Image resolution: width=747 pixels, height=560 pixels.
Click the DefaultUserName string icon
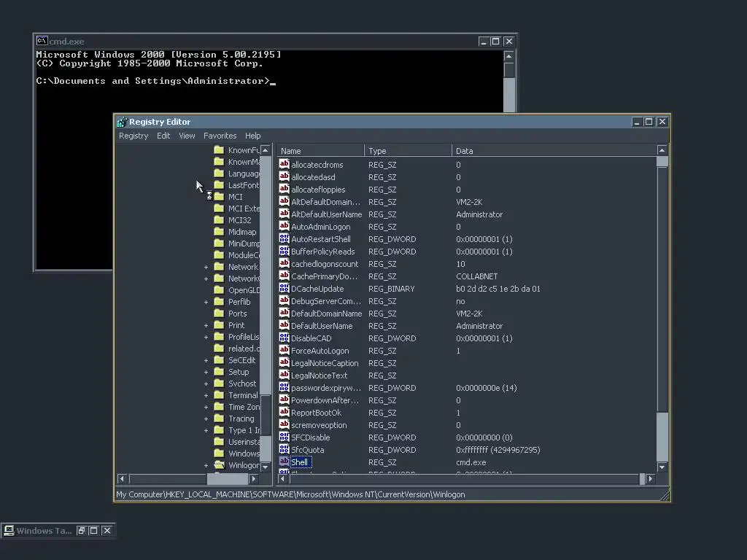284,325
